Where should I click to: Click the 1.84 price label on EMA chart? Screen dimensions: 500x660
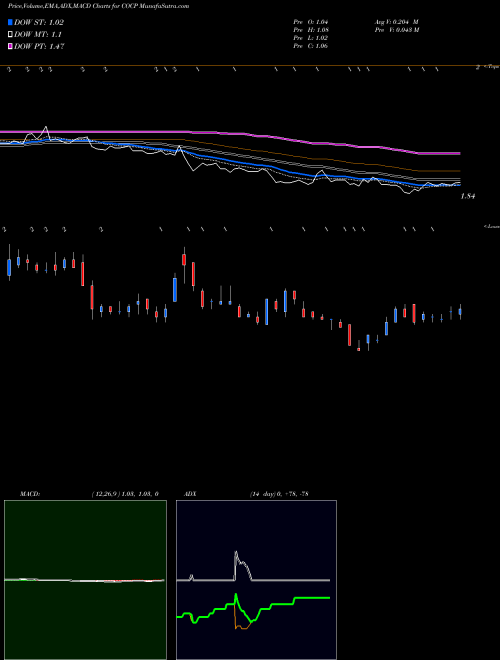(468, 196)
